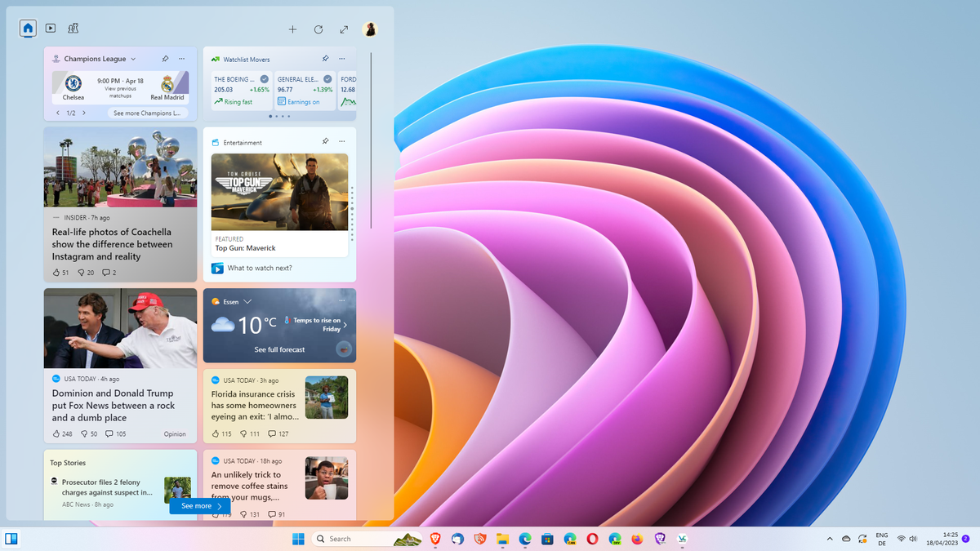This screenshot has width=980, height=551.
Task: Open more options for Champions League widget
Action: [x=181, y=59]
